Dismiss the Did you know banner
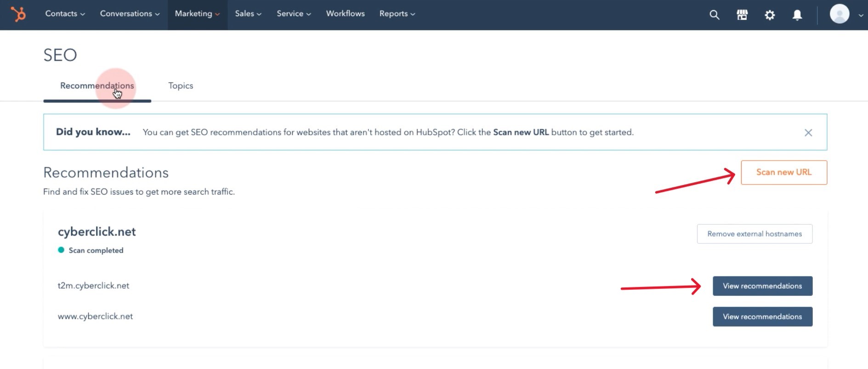The height and width of the screenshot is (369, 868). point(808,133)
